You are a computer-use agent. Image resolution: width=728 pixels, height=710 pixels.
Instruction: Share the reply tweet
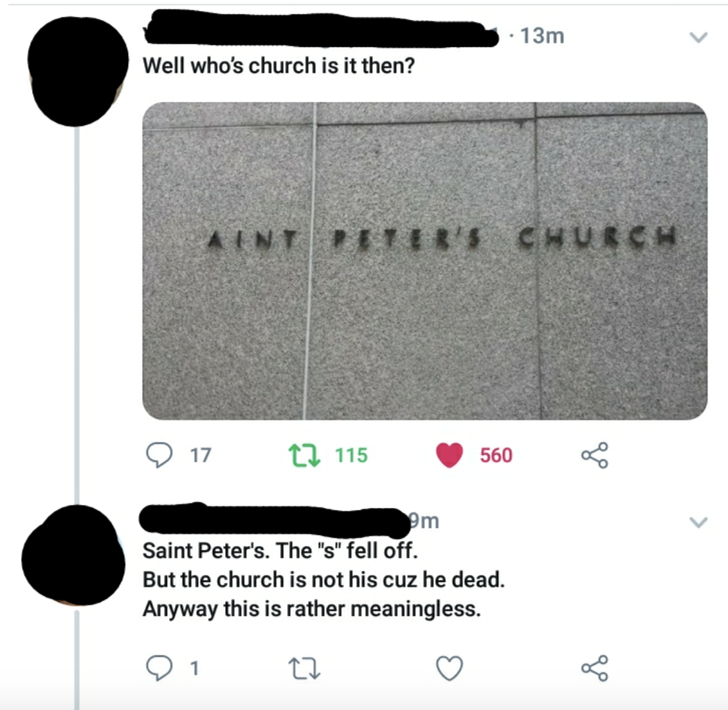[x=596, y=669]
